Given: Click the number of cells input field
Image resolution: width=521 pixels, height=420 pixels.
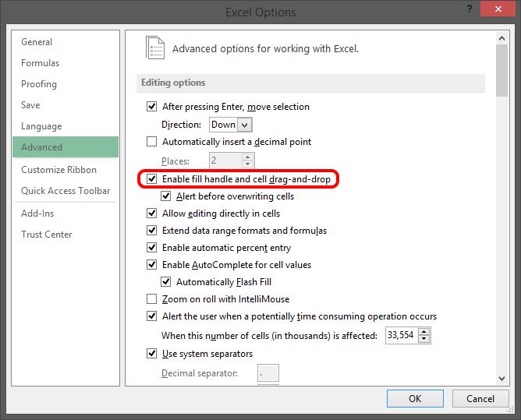Looking at the screenshot, I should [399, 336].
